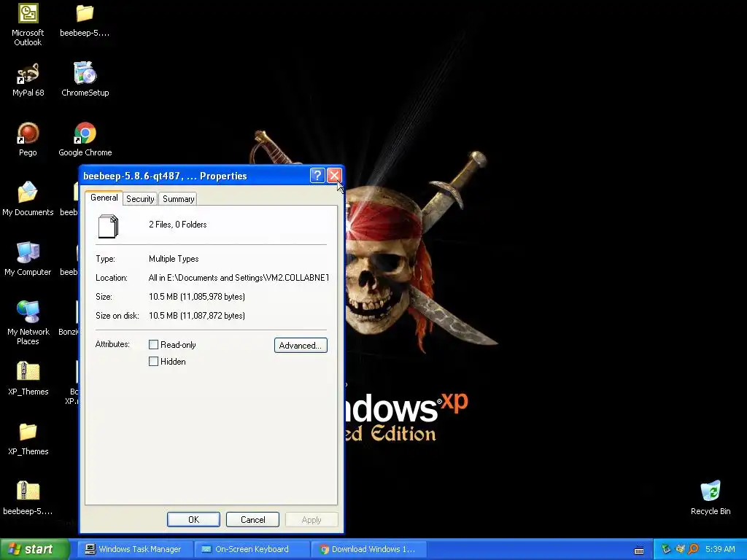
Task: Click the 'Multiple Types' type value
Action: pyautogui.click(x=174, y=259)
